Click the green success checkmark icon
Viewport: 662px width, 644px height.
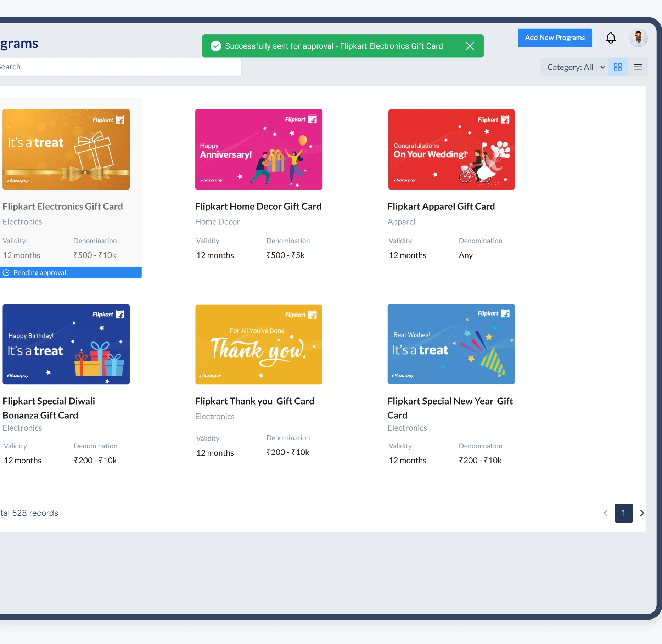[216, 46]
